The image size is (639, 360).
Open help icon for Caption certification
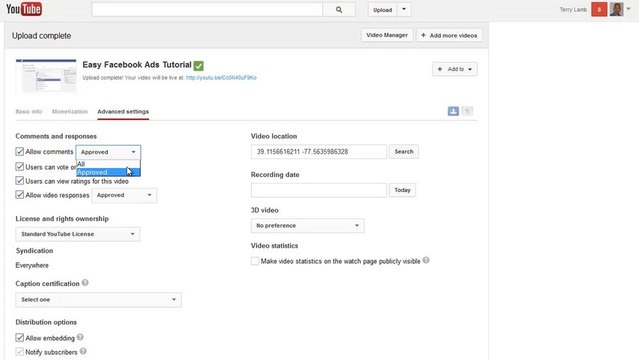pyautogui.click(x=85, y=283)
